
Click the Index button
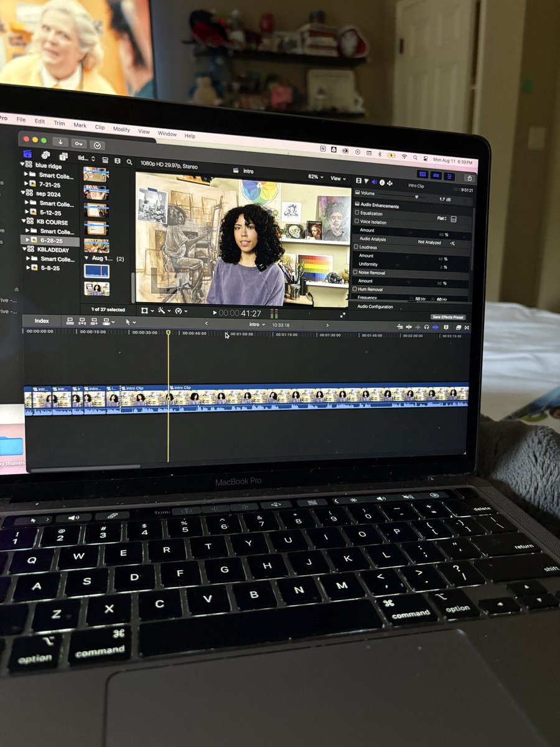[42, 321]
